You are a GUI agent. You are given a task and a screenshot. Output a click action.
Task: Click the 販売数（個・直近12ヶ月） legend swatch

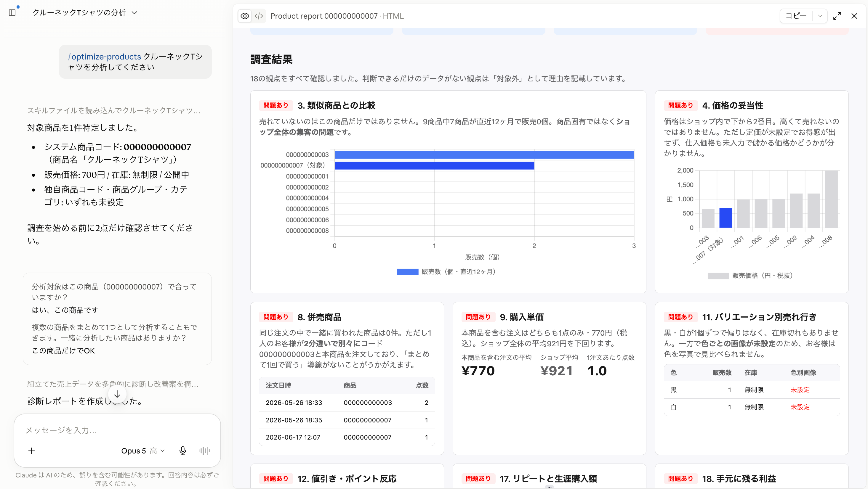click(407, 272)
